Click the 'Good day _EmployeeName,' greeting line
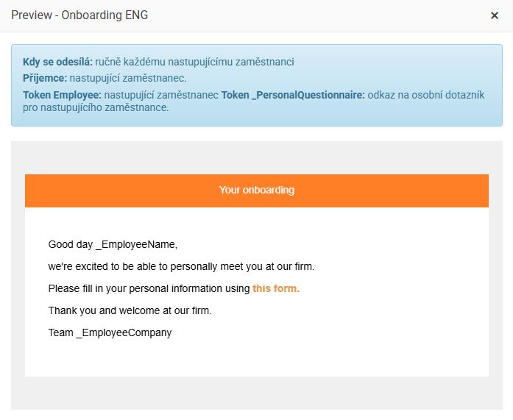Screen dimensions: 513x420 click(113, 244)
